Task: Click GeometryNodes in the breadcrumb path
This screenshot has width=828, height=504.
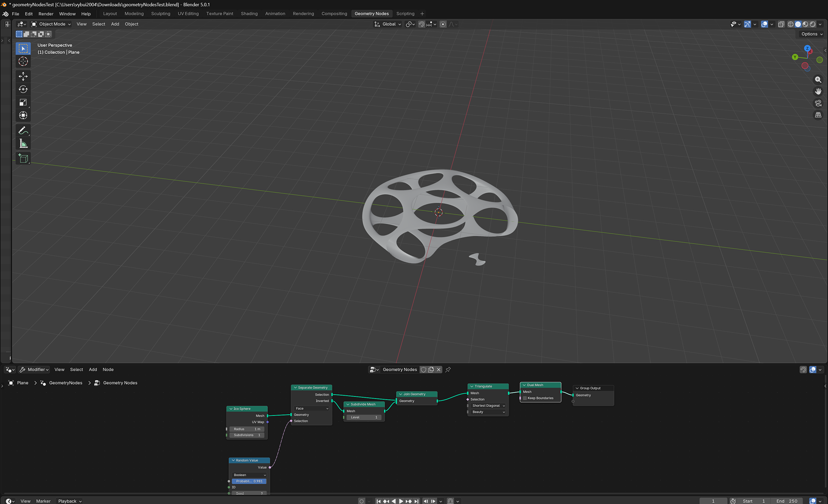Action: [66, 383]
